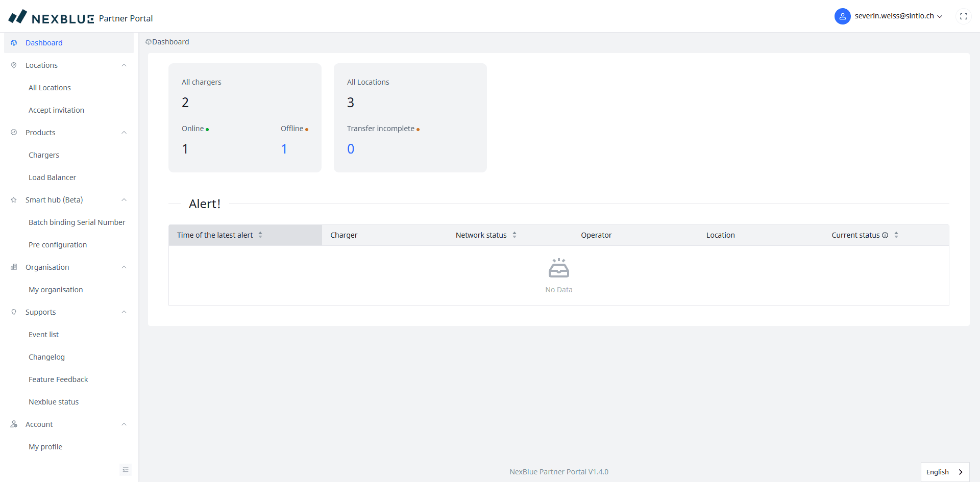The image size is (980, 482).
Task: Sort by Time of the latest alert
Action: pyautogui.click(x=260, y=235)
